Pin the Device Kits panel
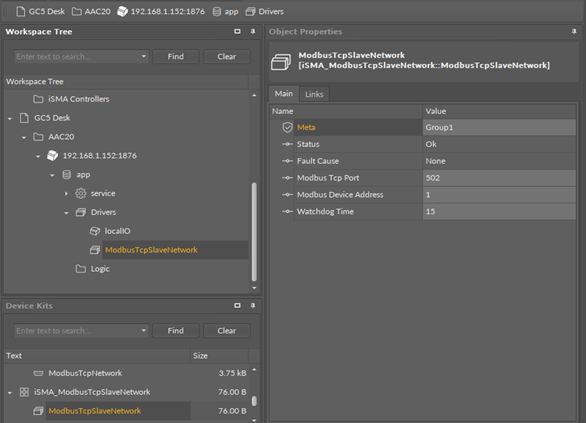Screen dimensions: 586x423 coord(253,306)
